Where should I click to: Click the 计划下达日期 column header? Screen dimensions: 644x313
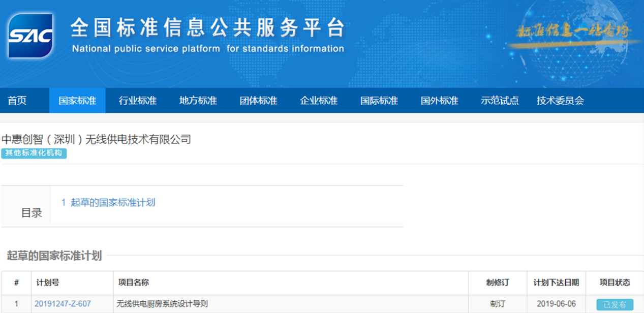(556, 283)
